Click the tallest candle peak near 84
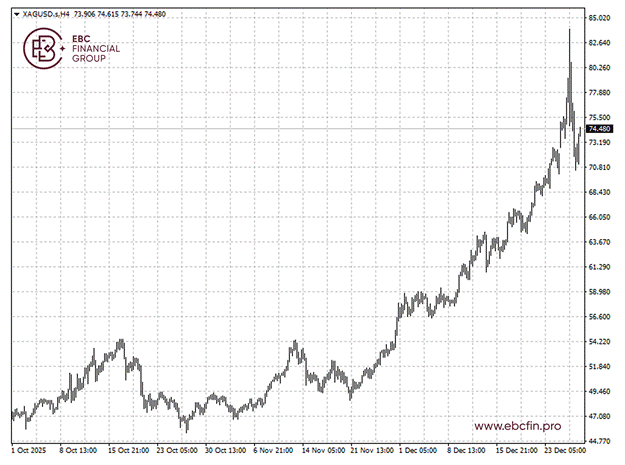Screen dimensions: 625x465 pos(569,30)
